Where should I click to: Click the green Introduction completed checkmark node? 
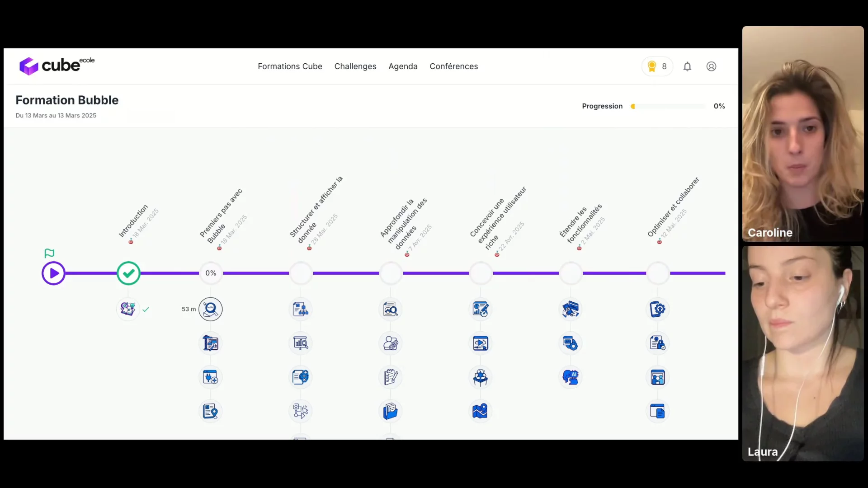click(128, 273)
